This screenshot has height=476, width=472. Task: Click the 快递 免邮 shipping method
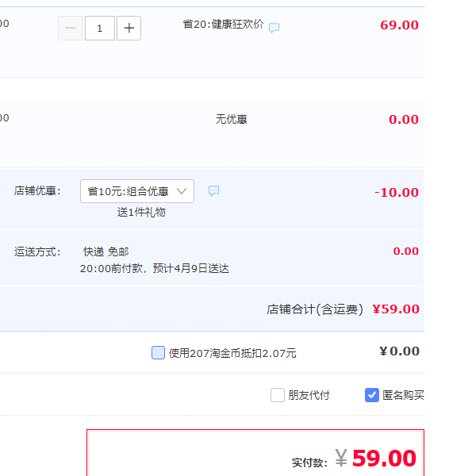click(x=106, y=251)
